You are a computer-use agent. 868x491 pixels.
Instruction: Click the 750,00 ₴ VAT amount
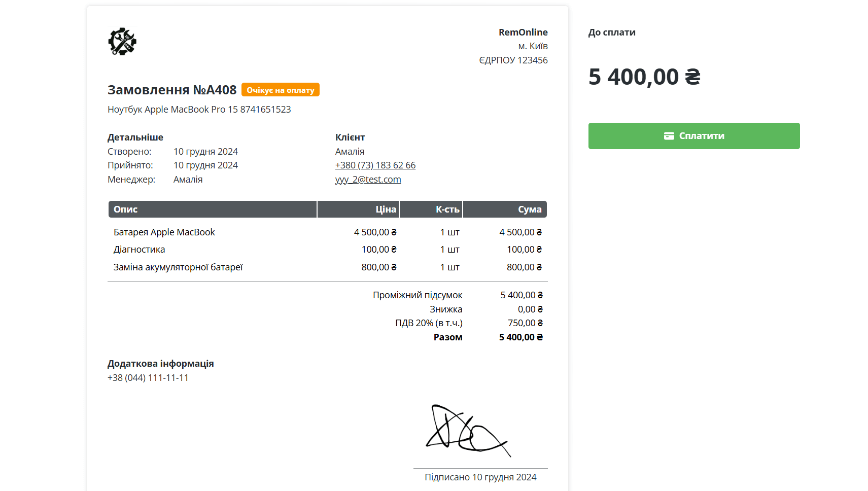click(525, 323)
